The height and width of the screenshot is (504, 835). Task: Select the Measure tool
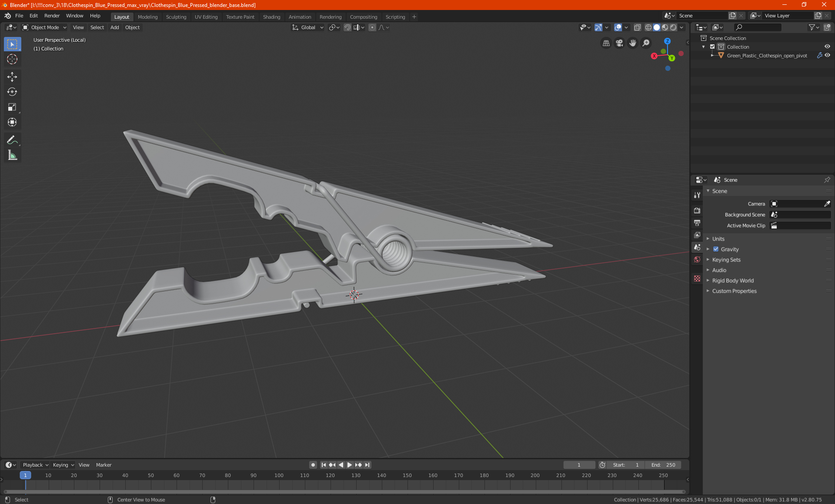(x=12, y=155)
